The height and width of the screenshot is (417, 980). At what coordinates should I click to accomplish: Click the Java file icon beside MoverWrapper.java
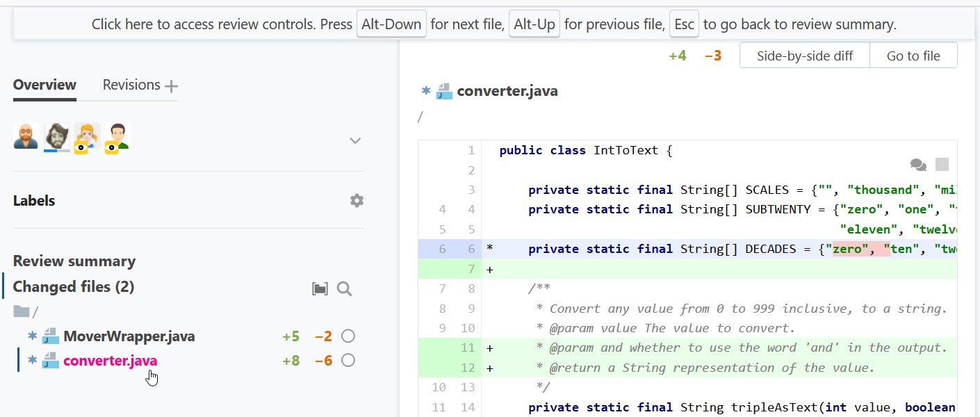(x=50, y=337)
